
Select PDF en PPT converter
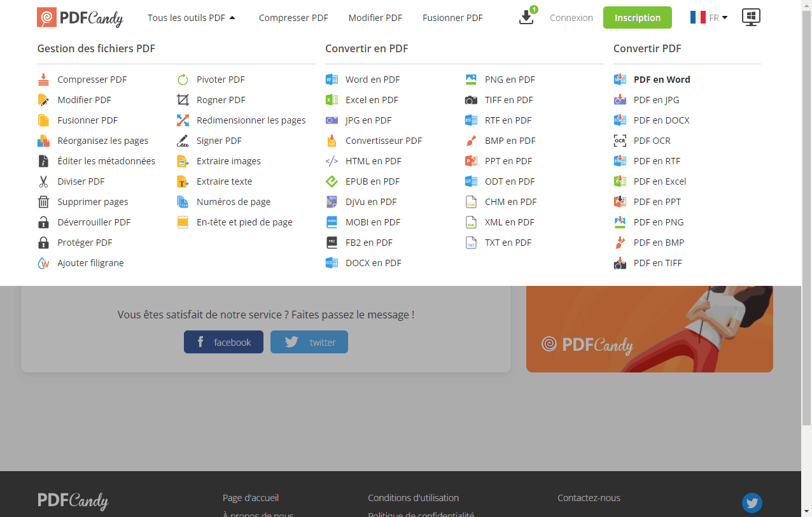point(657,202)
